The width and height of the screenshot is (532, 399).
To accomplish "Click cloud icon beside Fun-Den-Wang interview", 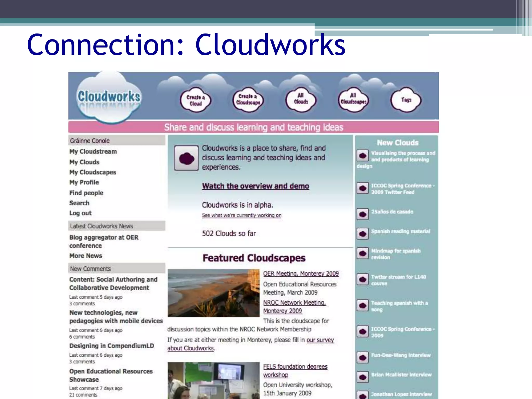I will click(363, 357).
